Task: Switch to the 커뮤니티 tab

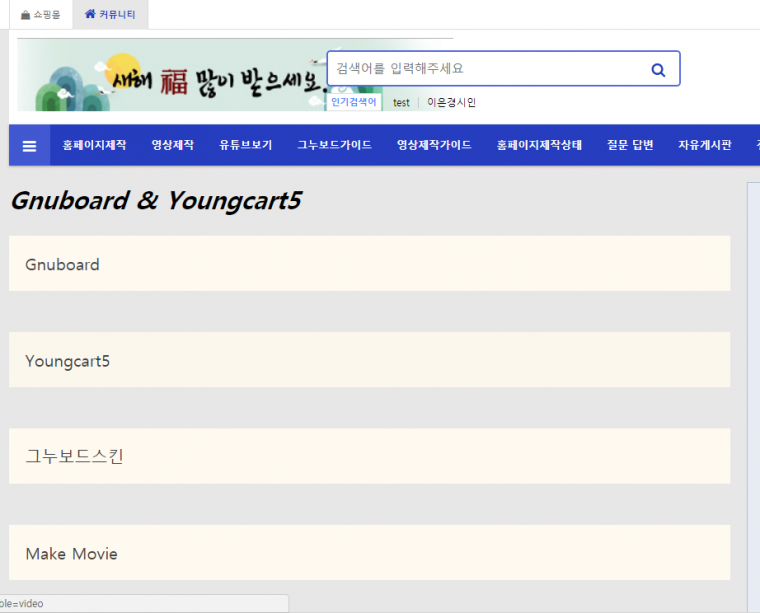Action: point(111,15)
